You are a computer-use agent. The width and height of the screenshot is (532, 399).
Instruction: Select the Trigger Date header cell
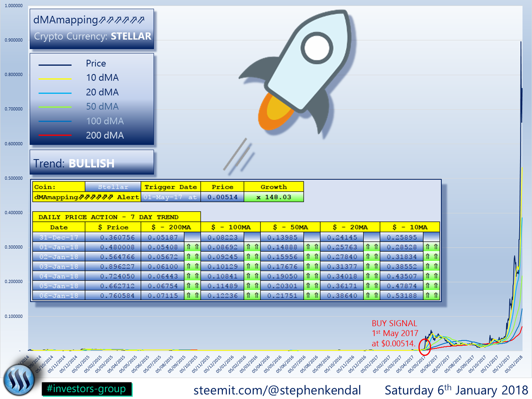click(x=171, y=187)
